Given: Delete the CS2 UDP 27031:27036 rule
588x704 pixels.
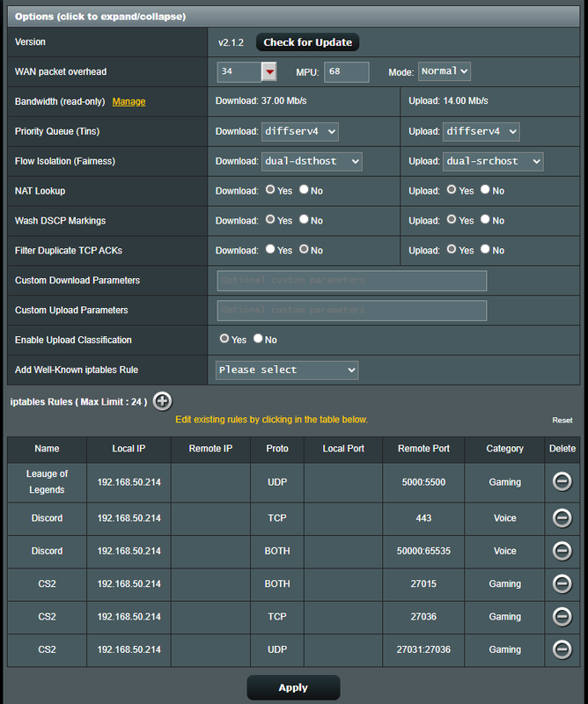Looking at the screenshot, I should pos(562,649).
